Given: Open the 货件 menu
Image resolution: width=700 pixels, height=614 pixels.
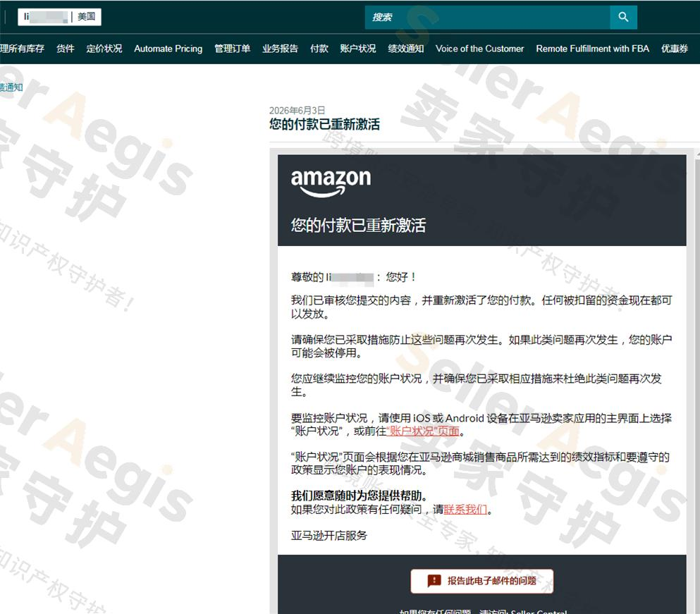Looking at the screenshot, I should click(65, 48).
